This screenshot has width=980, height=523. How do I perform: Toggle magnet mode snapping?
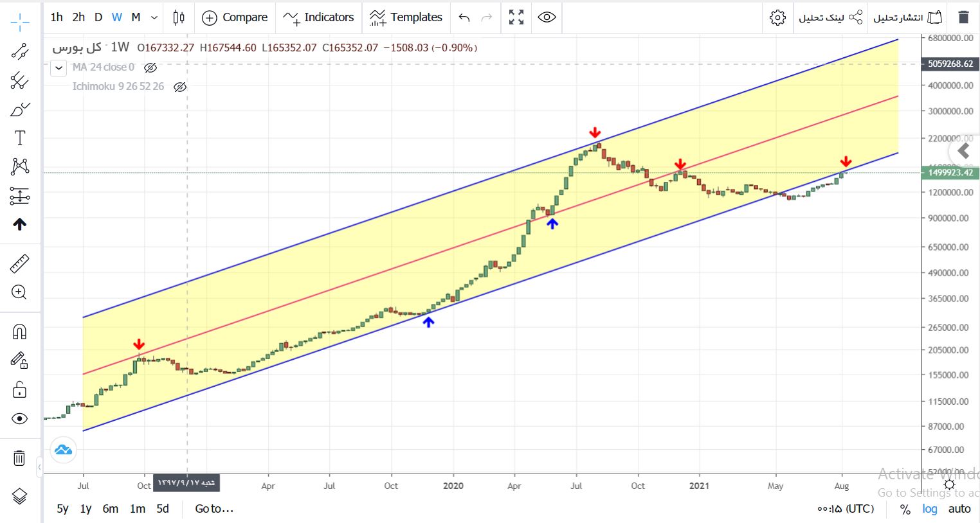20,332
